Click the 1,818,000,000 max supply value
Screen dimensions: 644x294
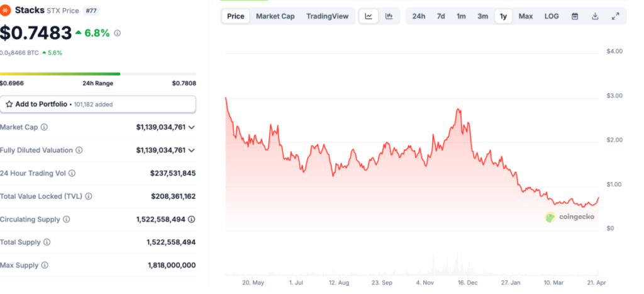click(172, 265)
